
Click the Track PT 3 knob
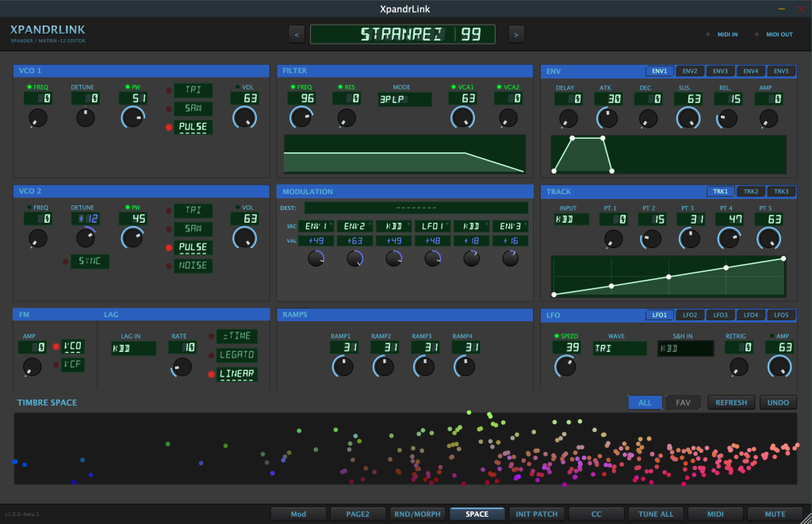(690, 239)
